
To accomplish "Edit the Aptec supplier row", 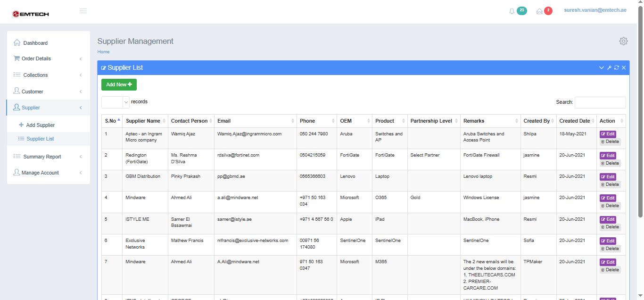I will [608, 134].
